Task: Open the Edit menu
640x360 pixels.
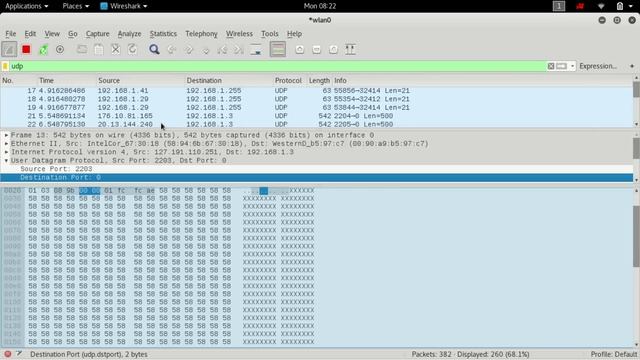Action: point(30,34)
